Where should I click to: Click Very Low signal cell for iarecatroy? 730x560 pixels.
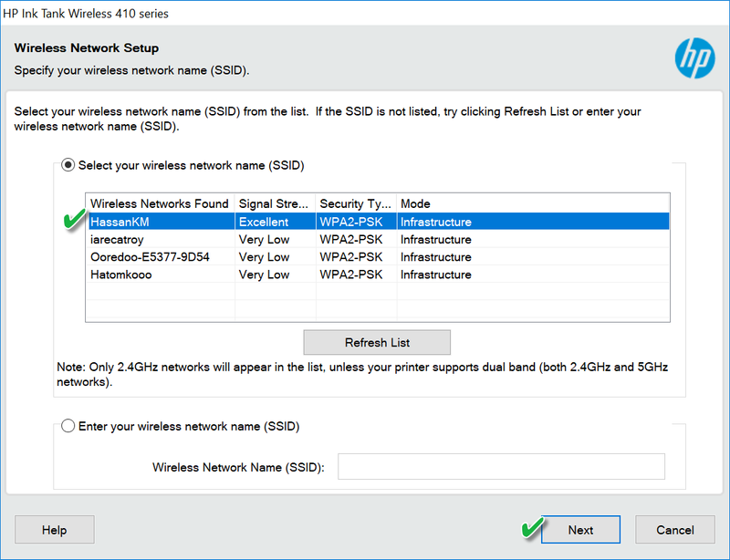pos(276,239)
